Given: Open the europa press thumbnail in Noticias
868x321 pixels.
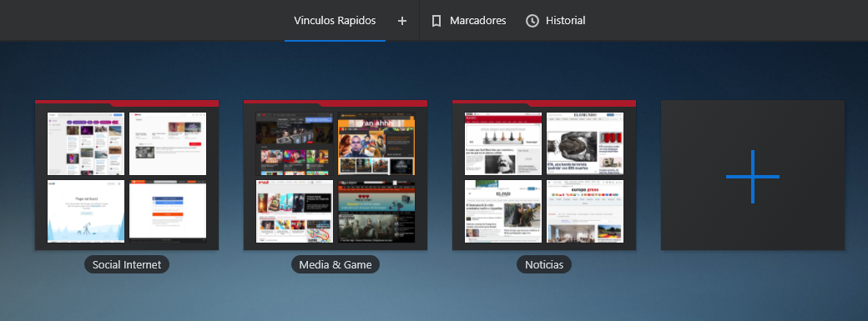Looking at the screenshot, I should (585, 211).
